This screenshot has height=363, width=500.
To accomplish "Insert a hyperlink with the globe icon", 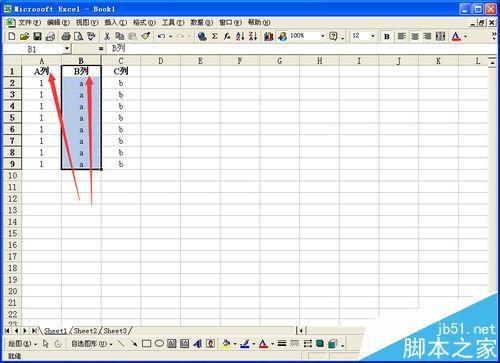I will click(202, 36).
